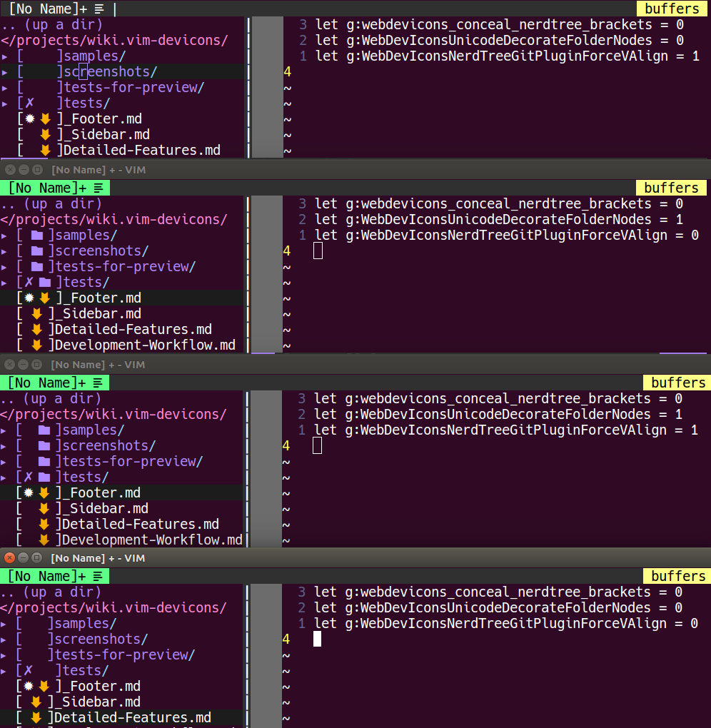This screenshot has width=711, height=728.
Task: Open _Footer.md file name in second view
Action: tap(102, 298)
